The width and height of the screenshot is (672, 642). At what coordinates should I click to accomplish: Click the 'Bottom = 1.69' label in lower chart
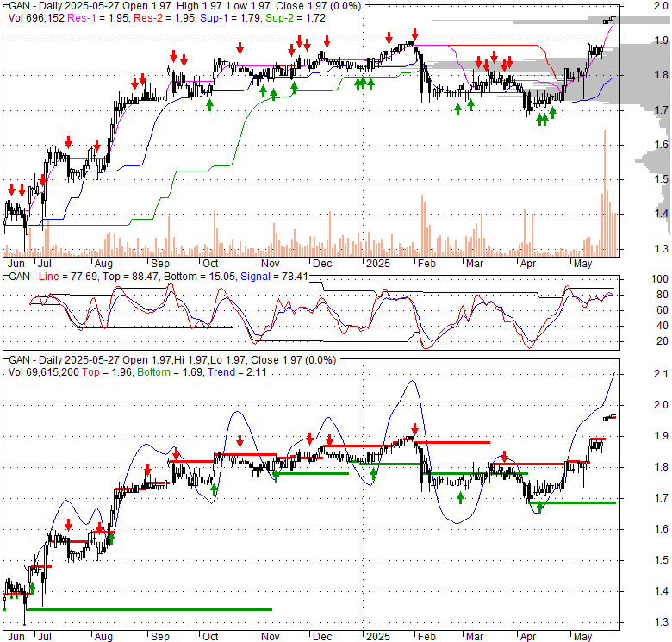point(170,372)
